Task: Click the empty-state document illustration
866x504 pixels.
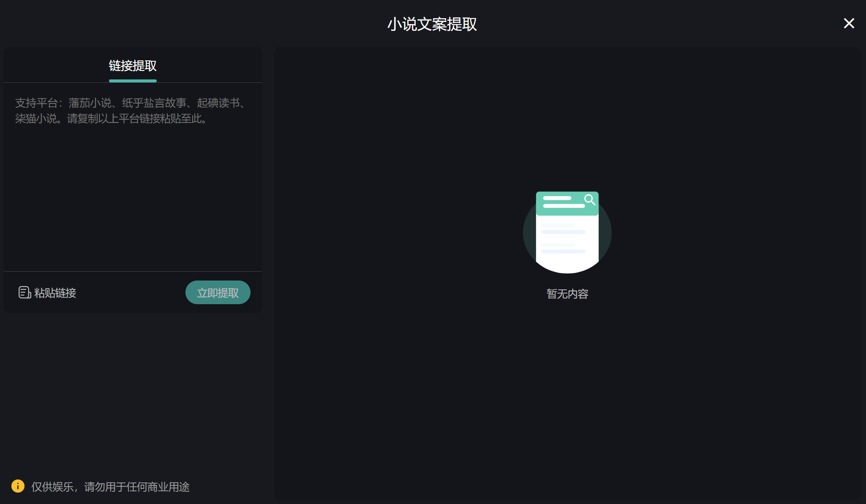Action: (x=567, y=232)
